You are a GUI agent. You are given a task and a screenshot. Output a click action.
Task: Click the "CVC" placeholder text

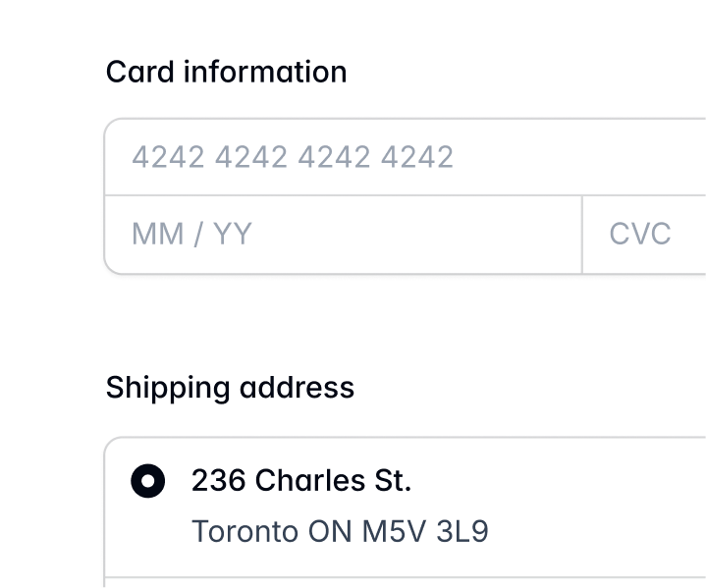[640, 235]
